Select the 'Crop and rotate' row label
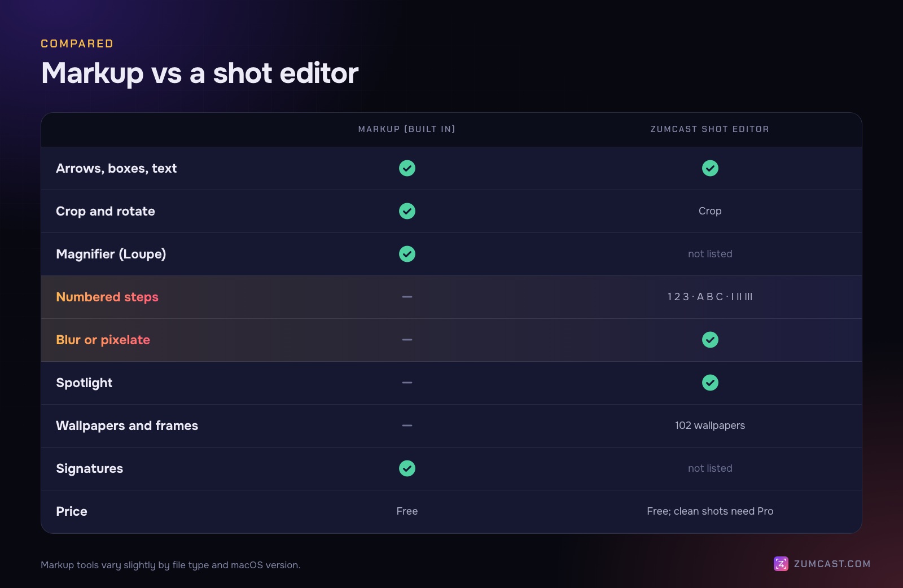The height and width of the screenshot is (588, 903). tap(106, 211)
